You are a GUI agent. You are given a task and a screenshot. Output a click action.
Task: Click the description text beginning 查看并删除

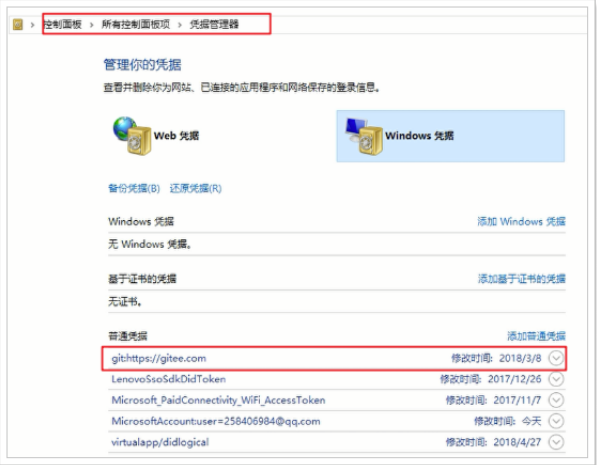pos(242,88)
